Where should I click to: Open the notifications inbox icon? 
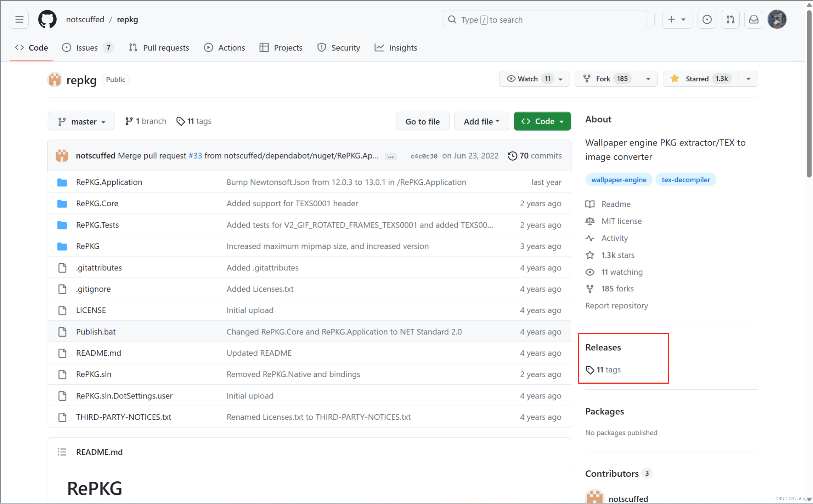coord(753,19)
